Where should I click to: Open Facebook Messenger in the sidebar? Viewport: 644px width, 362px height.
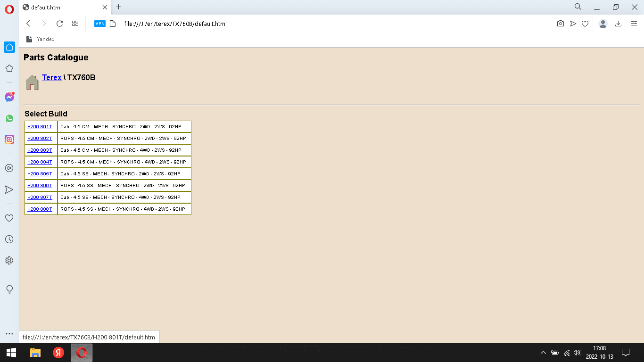[x=9, y=97]
